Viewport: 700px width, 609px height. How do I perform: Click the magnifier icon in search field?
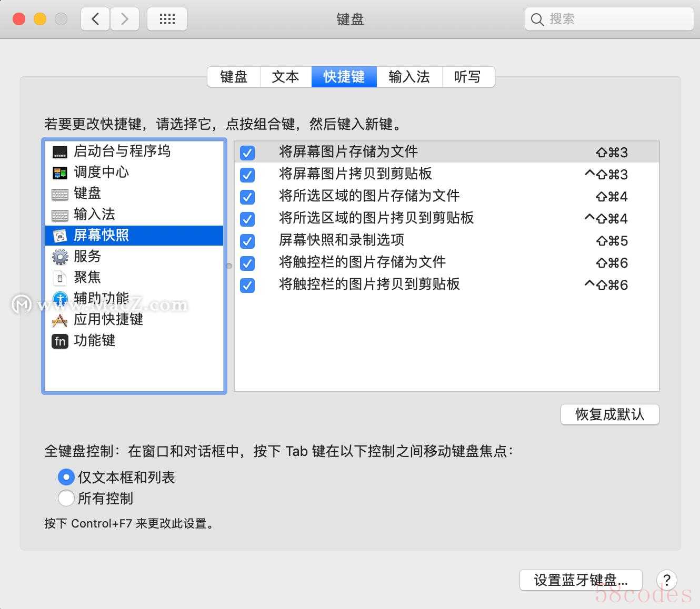tap(537, 19)
